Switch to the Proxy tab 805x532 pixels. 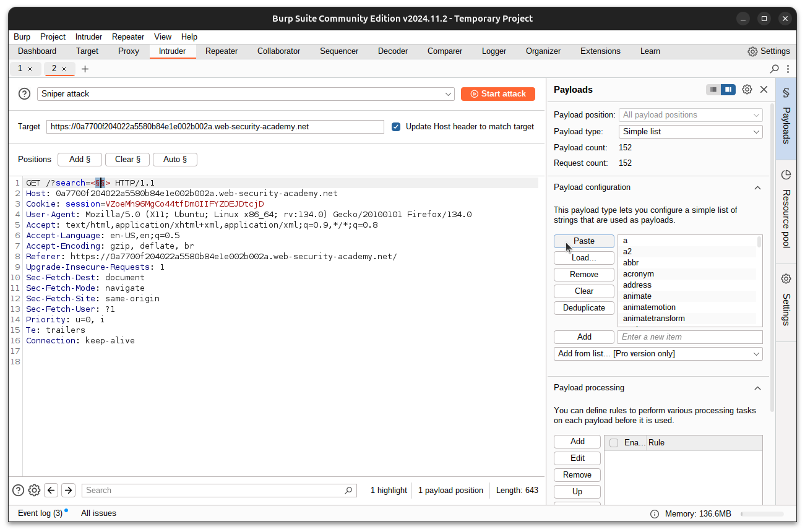(x=129, y=51)
